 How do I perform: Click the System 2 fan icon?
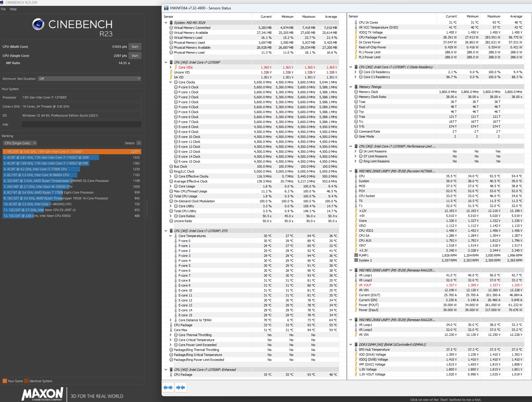(x=356, y=260)
